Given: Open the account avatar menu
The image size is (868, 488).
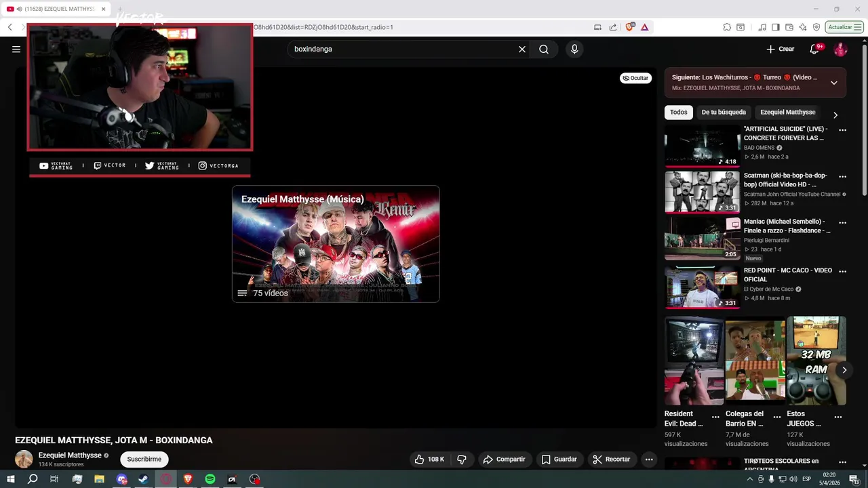Looking at the screenshot, I should pyautogui.click(x=840, y=49).
